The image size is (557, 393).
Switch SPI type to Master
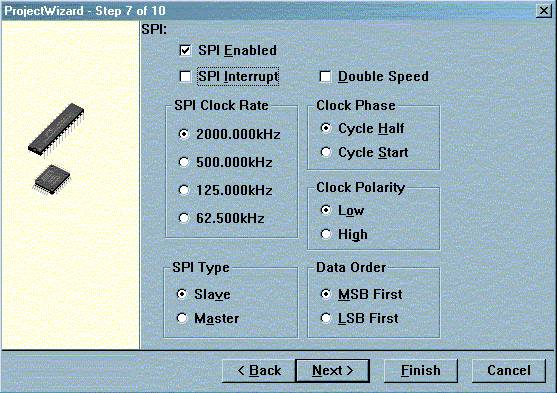182,318
